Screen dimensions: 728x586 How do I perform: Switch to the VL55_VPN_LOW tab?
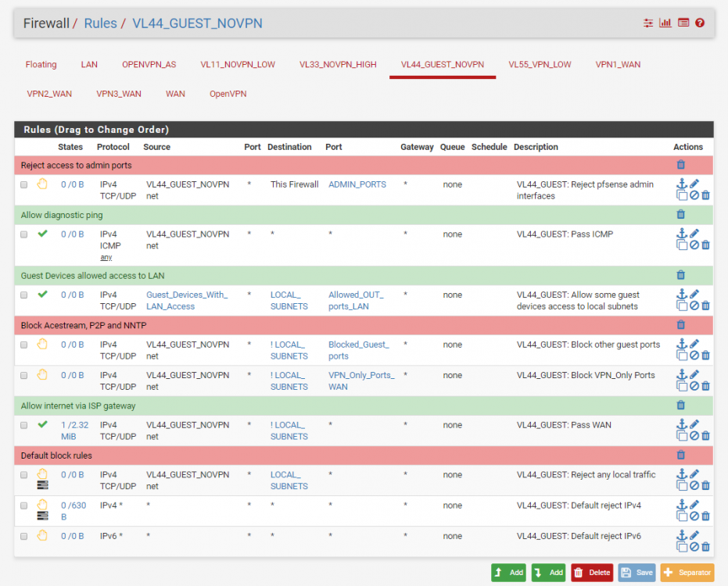[x=540, y=65]
